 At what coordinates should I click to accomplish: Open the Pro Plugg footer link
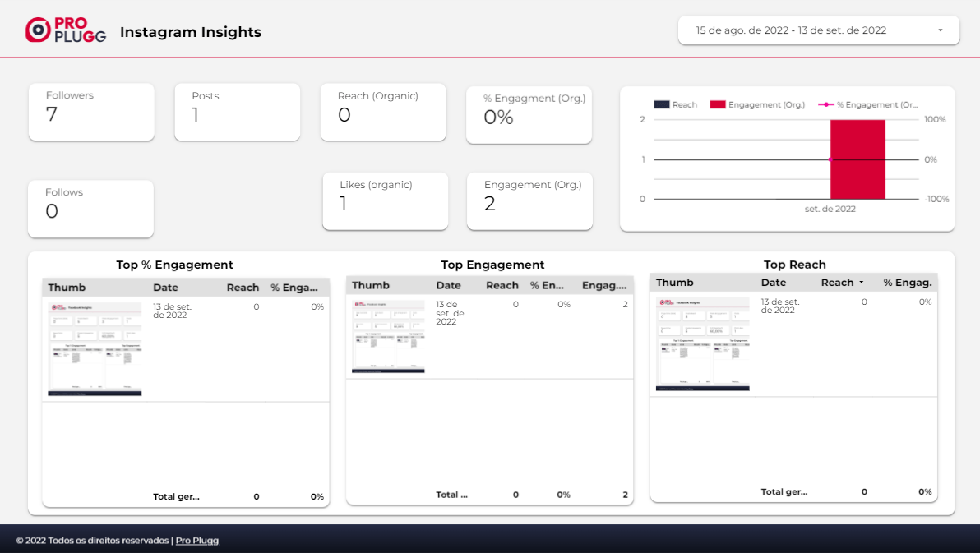[x=196, y=541]
